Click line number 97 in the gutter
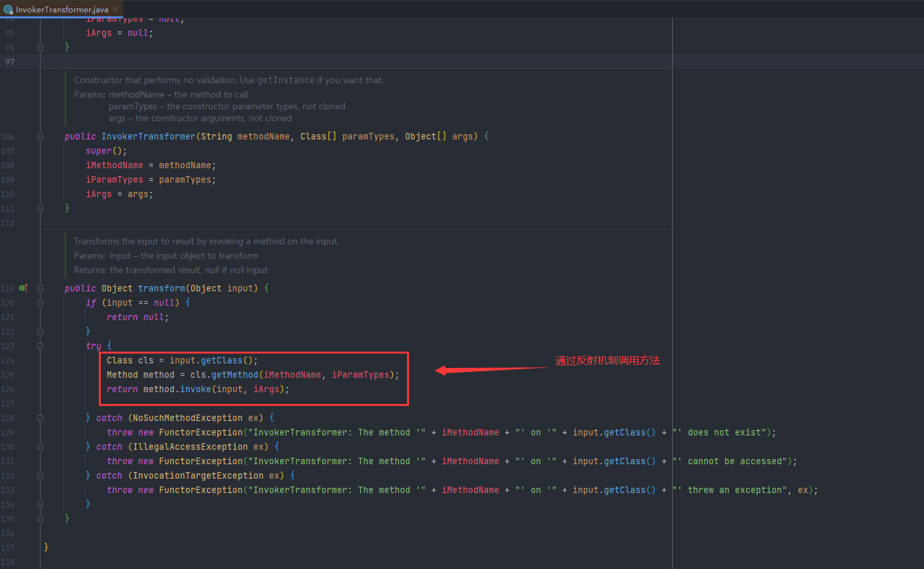This screenshot has width=924, height=569. click(x=10, y=62)
